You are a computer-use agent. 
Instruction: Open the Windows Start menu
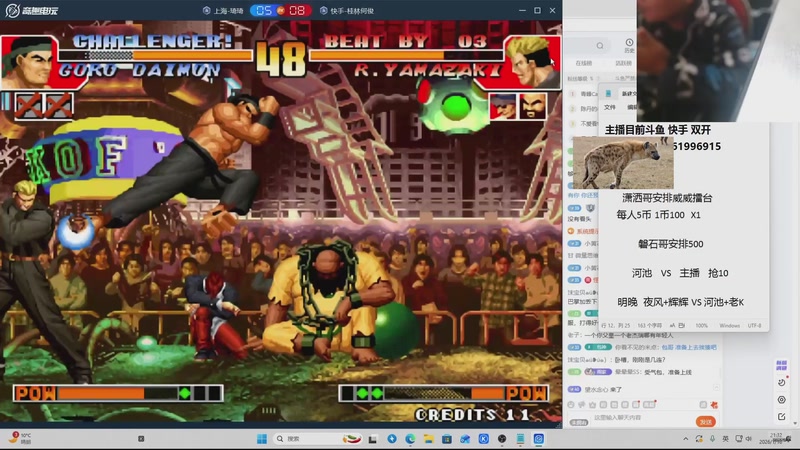[x=262, y=439]
